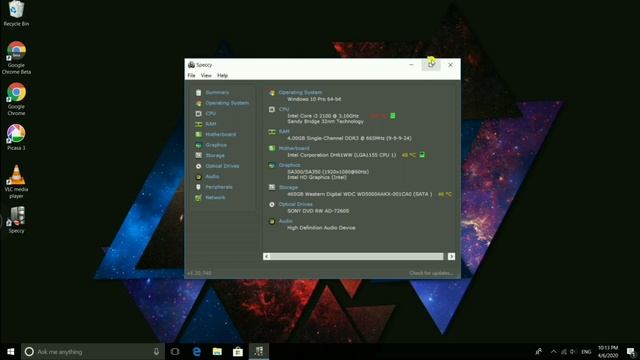The image size is (640, 360).
Task: Select Peripherals in the sidebar
Action: point(219,187)
